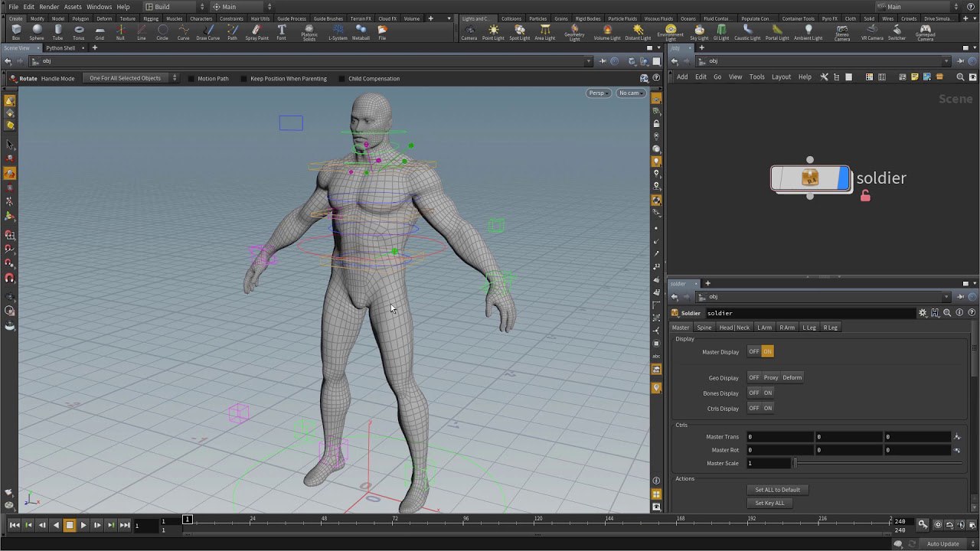Open the File menu
This screenshot has height=551, width=980.
pyautogui.click(x=14, y=7)
